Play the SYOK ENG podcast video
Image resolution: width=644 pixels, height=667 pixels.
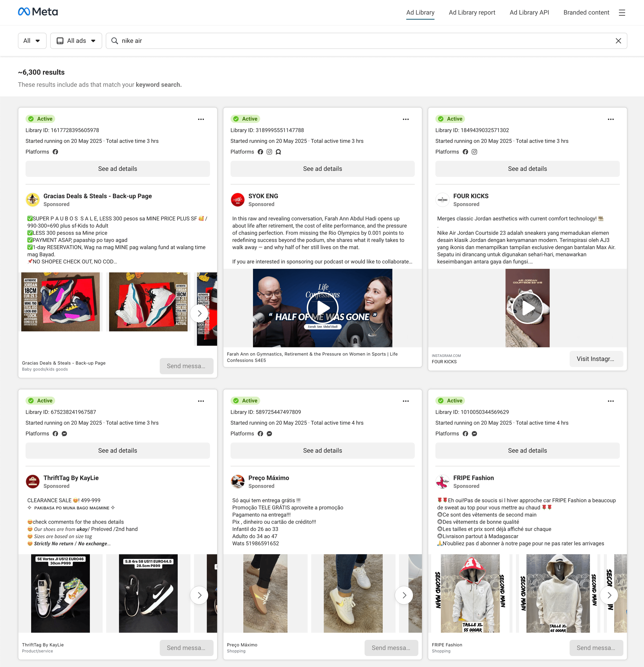322,308
